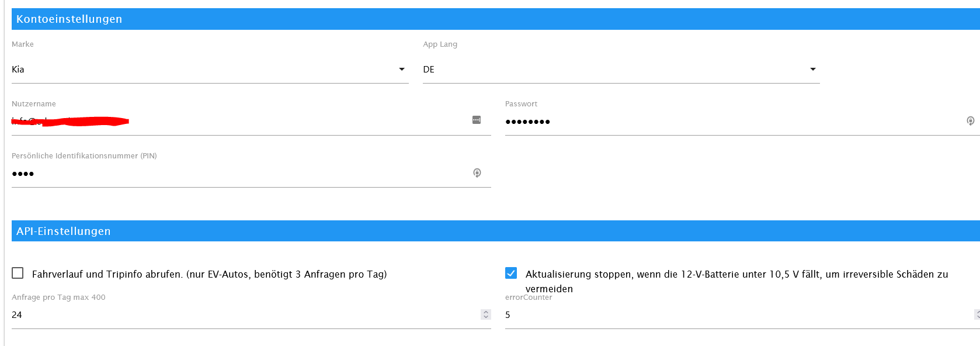
Task: Click into the Passwort field
Action: (x=730, y=122)
